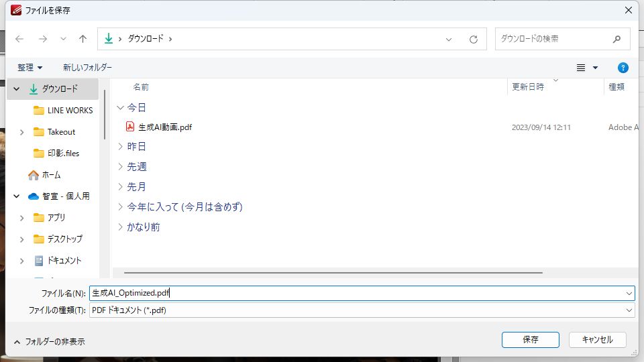
Task: Click date 2023/09/14 12:11
Action: (541, 127)
